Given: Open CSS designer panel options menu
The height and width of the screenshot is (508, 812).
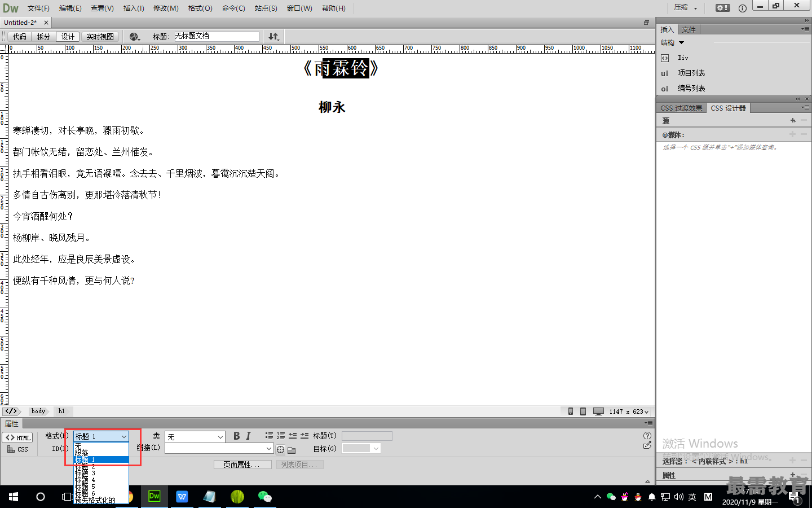Looking at the screenshot, I should (x=805, y=107).
